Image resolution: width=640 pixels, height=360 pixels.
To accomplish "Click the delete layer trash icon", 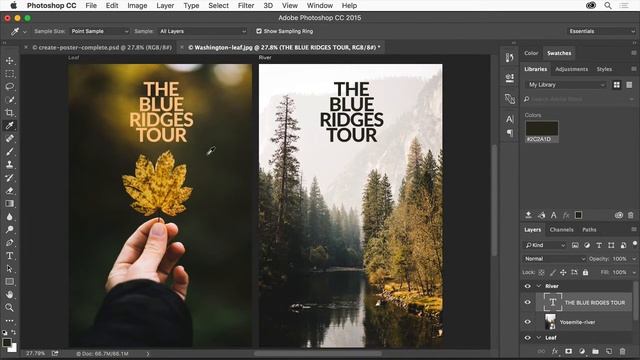I will [x=622, y=351].
